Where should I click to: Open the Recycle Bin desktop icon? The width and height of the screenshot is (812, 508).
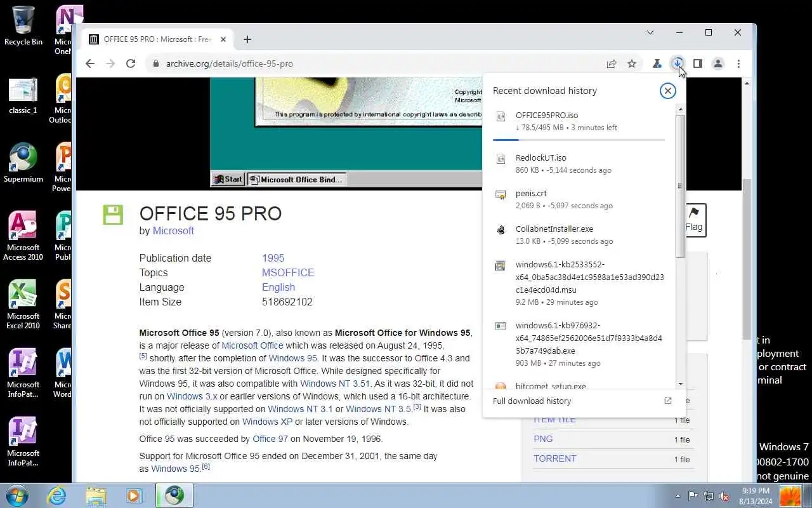(23, 26)
